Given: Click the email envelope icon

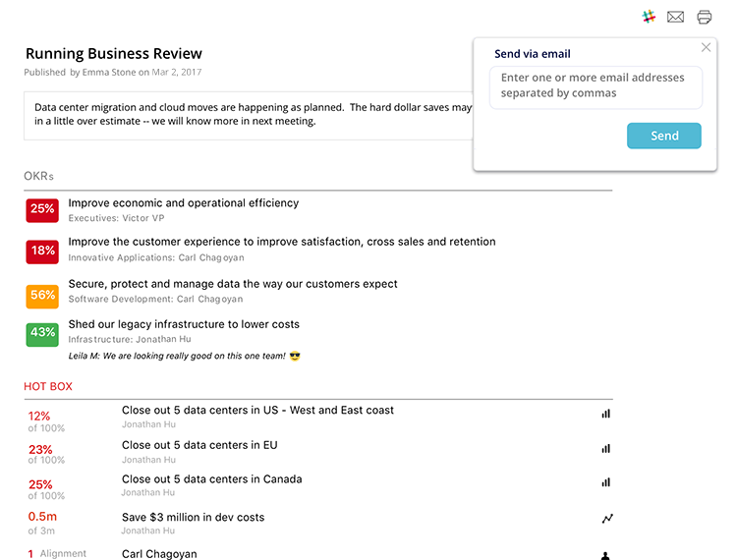Looking at the screenshot, I should point(675,17).
